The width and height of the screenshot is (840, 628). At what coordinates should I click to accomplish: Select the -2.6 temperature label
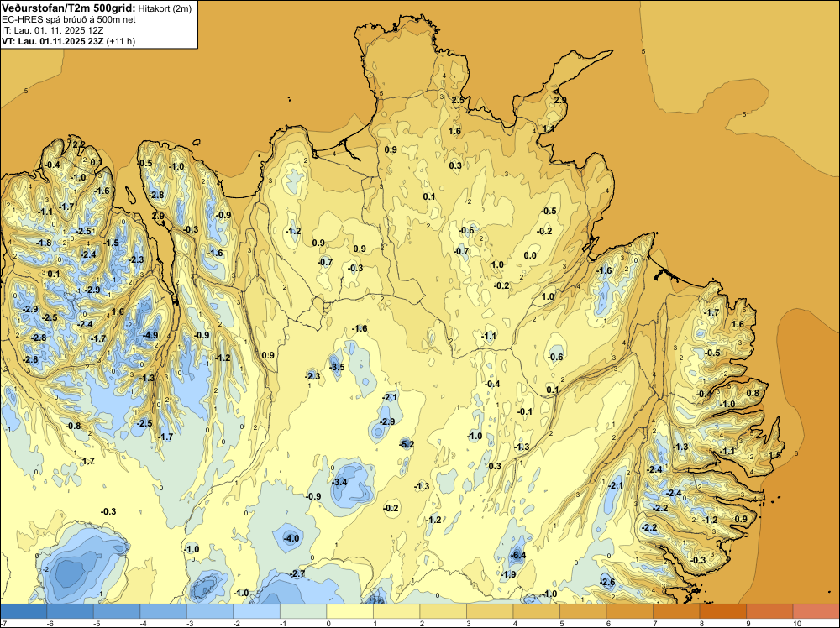[607, 582]
